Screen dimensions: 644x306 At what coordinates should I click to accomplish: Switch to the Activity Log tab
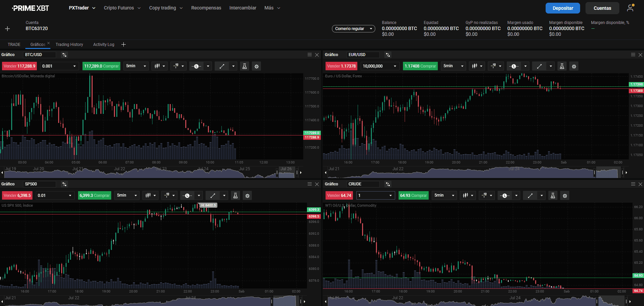coord(104,45)
